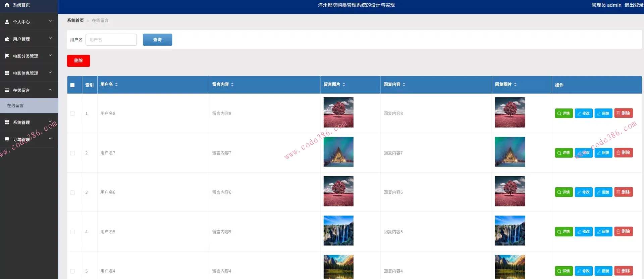Focus the 用户名 search input field
This screenshot has width=644, height=279.
point(111,40)
